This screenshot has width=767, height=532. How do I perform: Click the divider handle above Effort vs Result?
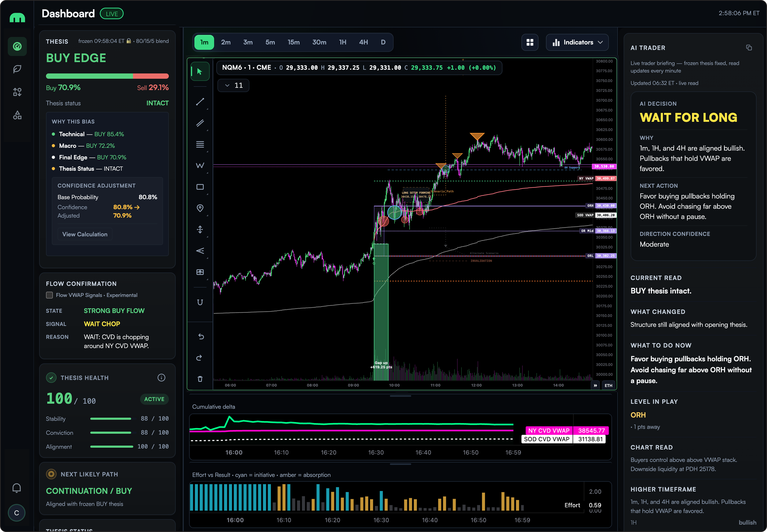click(x=400, y=464)
